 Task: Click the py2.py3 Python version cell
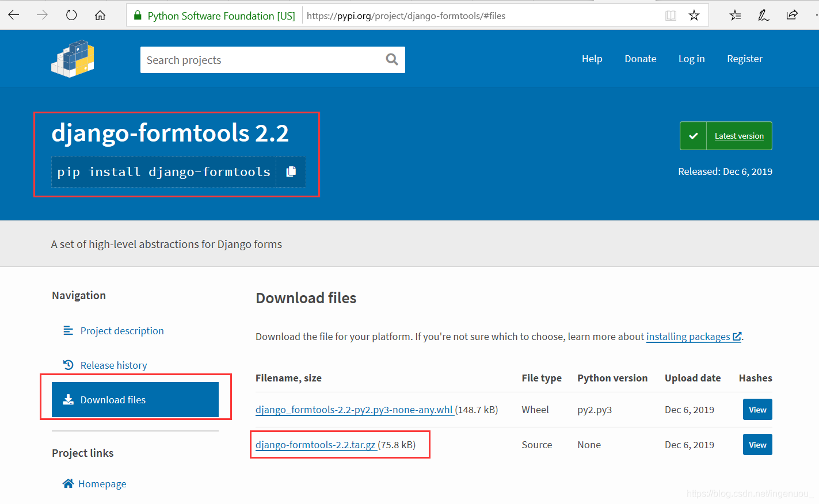point(595,410)
